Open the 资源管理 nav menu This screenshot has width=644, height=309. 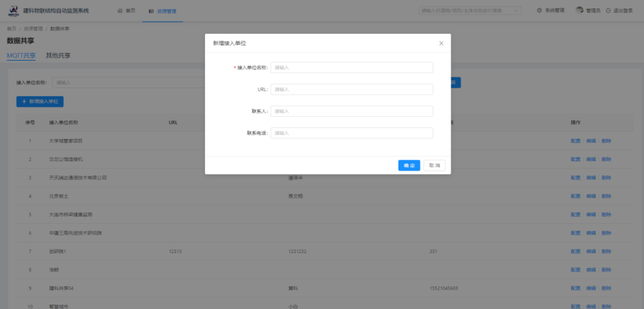coord(163,11)
